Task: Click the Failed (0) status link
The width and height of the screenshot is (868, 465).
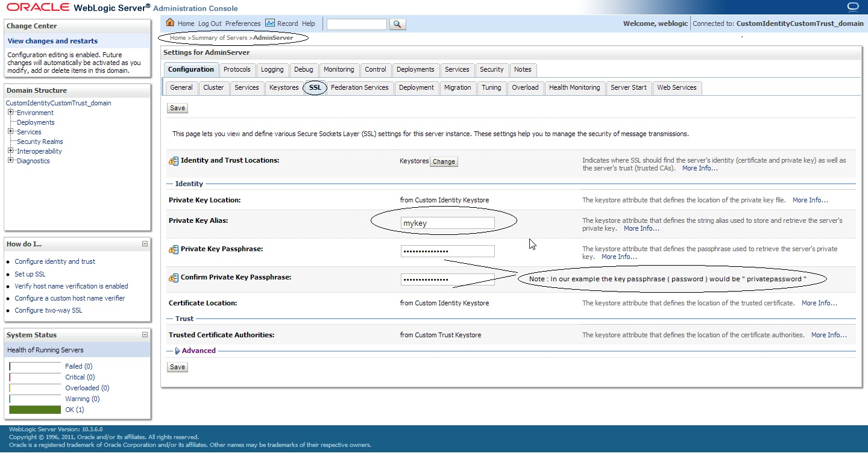Action: (78, 366)
